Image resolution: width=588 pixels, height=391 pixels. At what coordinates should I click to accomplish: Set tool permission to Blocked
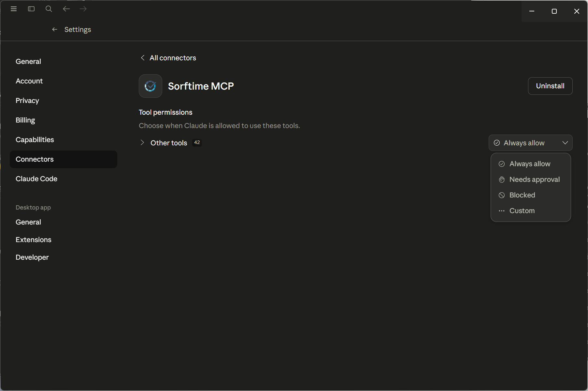point(522,195)
